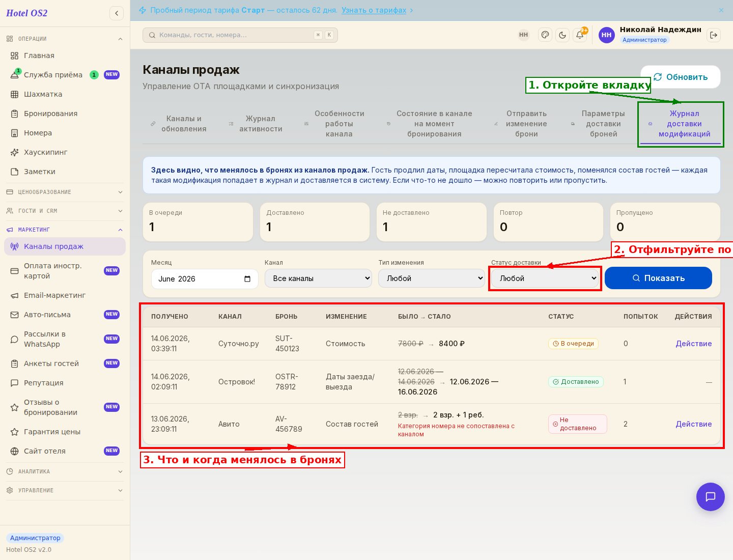The height and width of the screenshot is (560, 733).
Task: Open Главная in the sidebar
Action: [65, 55]
